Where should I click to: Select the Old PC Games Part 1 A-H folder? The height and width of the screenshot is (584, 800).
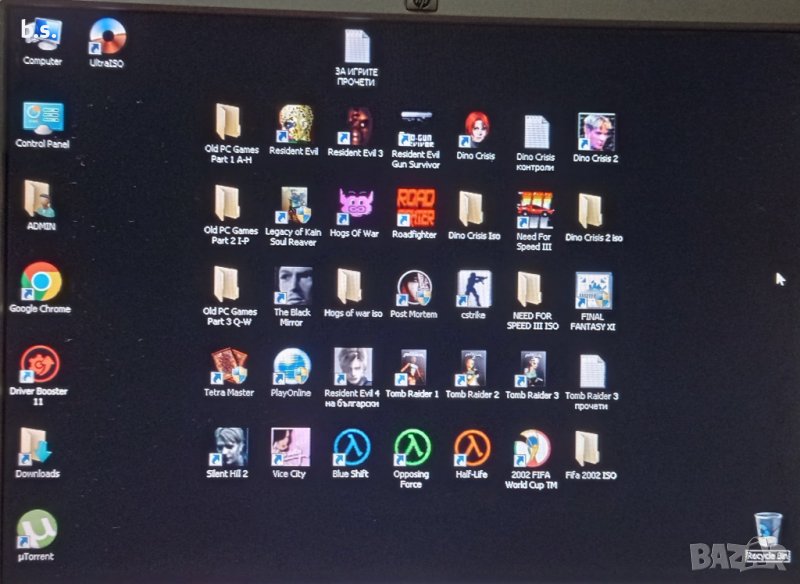click(229, 123)
